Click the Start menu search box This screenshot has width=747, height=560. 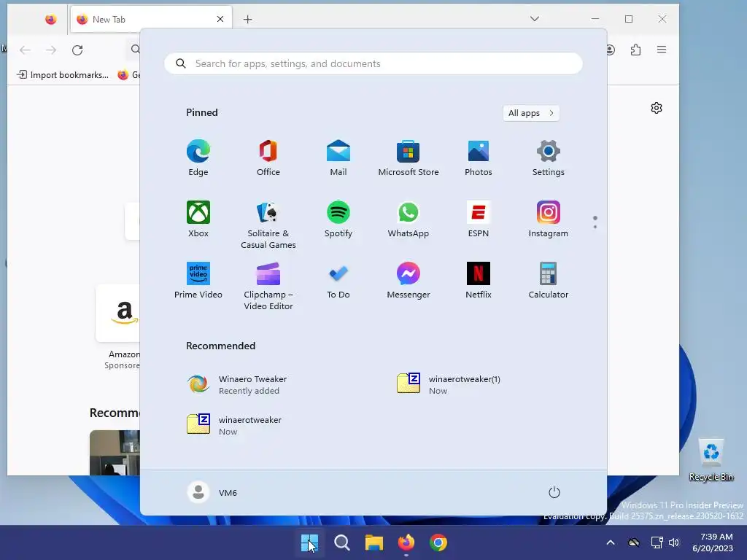coord(373,63)
